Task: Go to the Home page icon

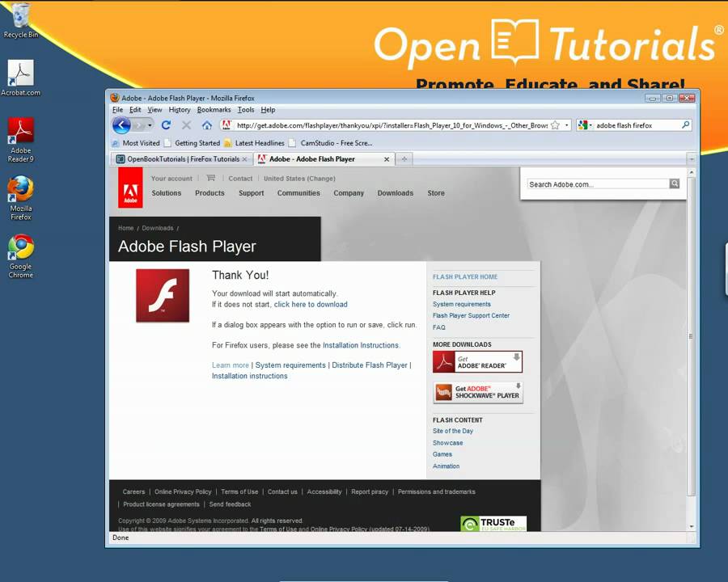Action: tap(207, 124)
